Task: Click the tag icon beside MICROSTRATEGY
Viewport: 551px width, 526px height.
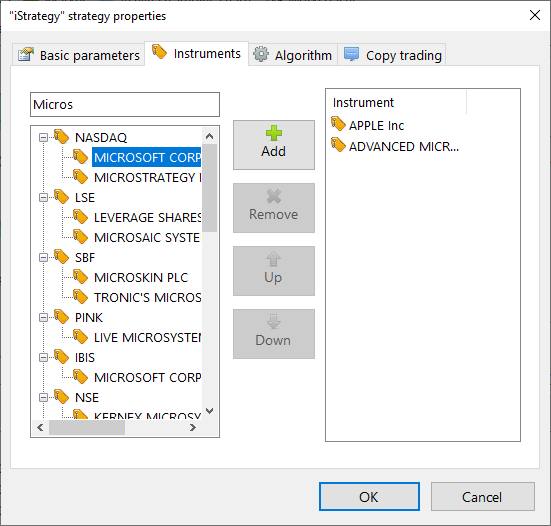Action: (80, 177)
